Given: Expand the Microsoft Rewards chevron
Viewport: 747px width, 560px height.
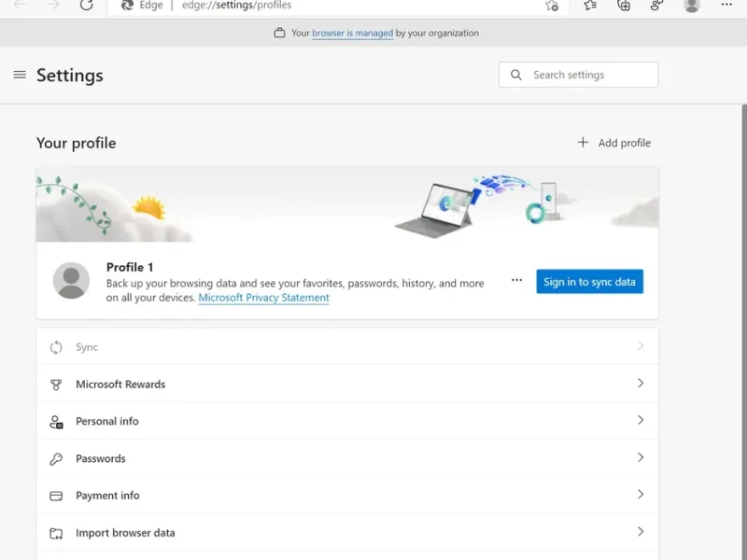Looking at the screenshot, I should pyautogui.click(x=641, y=384).
